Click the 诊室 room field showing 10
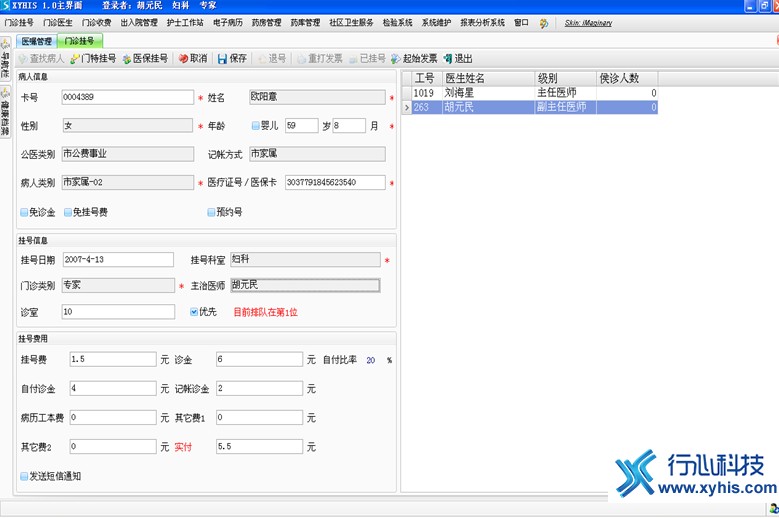779x518 pixels. 118,312
